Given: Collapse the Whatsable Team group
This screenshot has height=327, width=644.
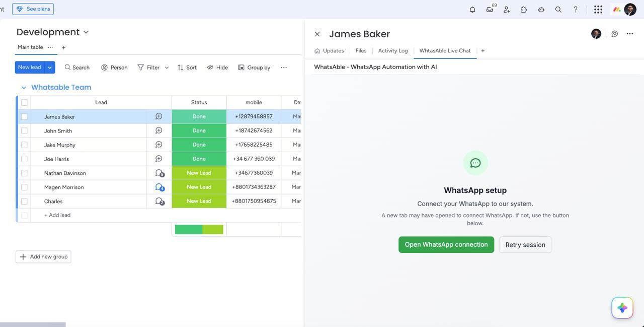Looking at the screenshot, I should pyautogui.click(x=24, y=87).
